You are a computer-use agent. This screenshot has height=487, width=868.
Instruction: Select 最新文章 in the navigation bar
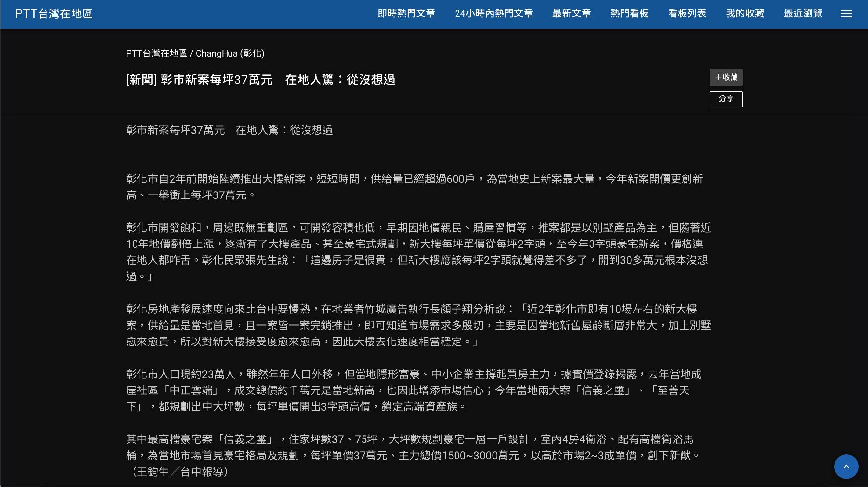click(x=571, y=14)
